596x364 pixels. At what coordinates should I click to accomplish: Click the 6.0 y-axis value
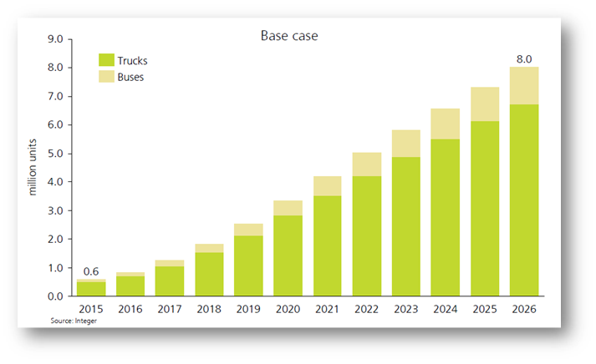pos(55,125)
